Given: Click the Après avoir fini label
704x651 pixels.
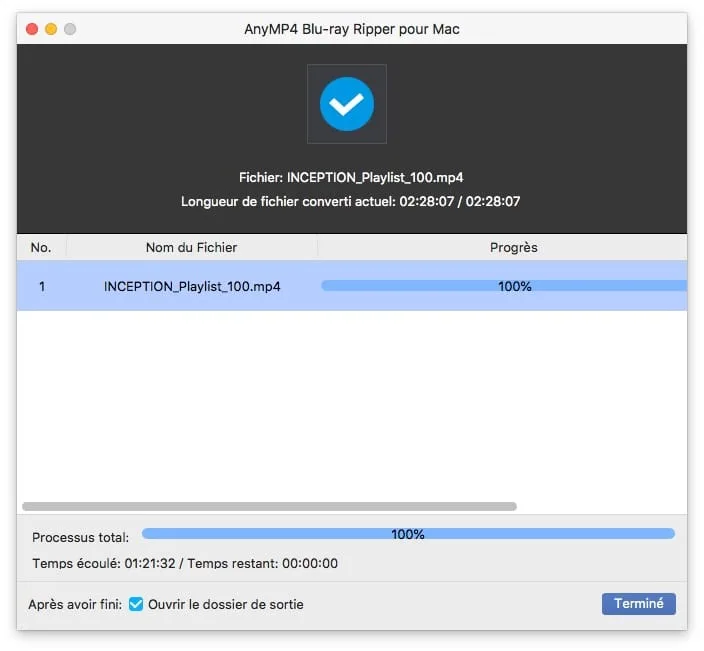Looking at the screenshot, I should pos(75,604).
